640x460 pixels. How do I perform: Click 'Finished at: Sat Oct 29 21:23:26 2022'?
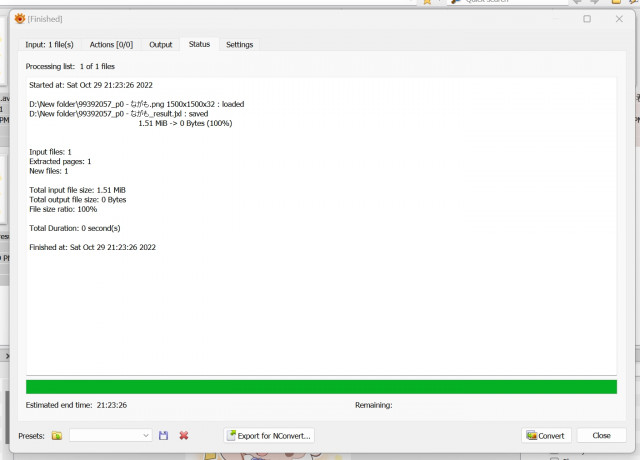[x=92, y=247]
